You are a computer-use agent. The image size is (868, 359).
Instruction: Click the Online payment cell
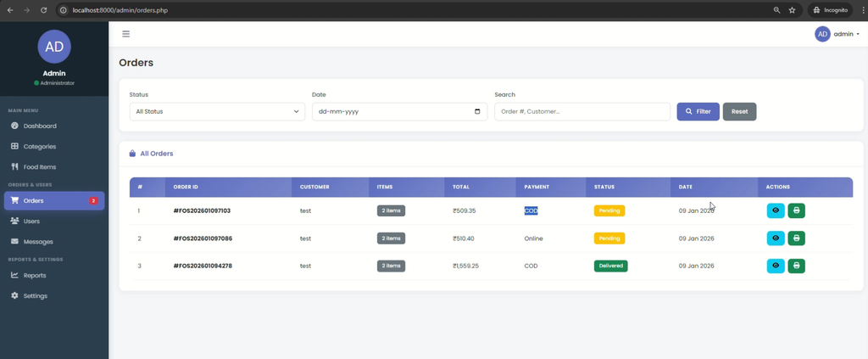coord(534,238)
